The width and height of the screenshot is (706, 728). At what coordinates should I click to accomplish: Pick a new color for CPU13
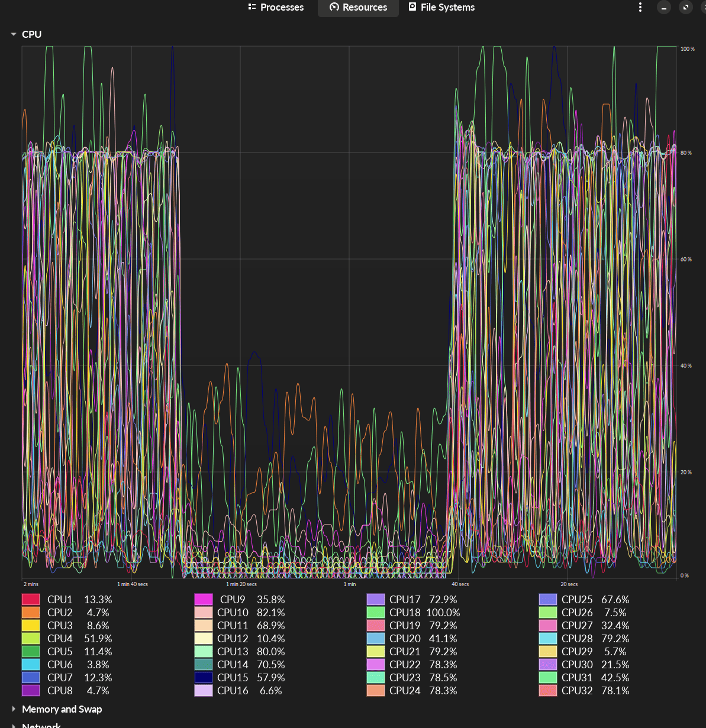[x=204, y=652]
